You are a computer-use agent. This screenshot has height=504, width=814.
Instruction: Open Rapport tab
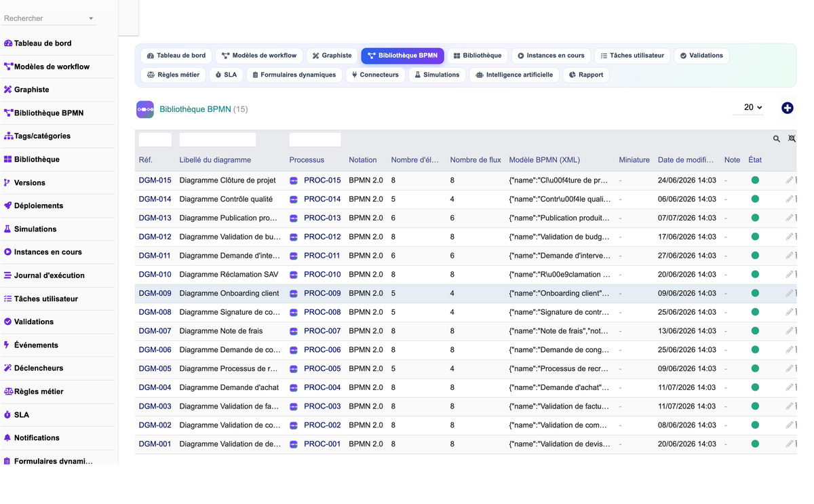[586, 75]
